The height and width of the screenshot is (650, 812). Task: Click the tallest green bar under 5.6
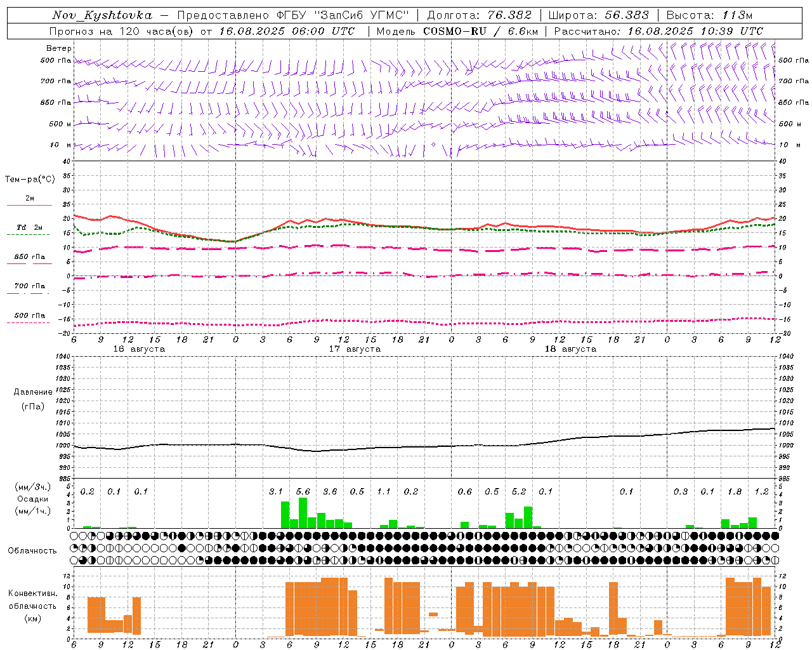(x=303, y=513)
